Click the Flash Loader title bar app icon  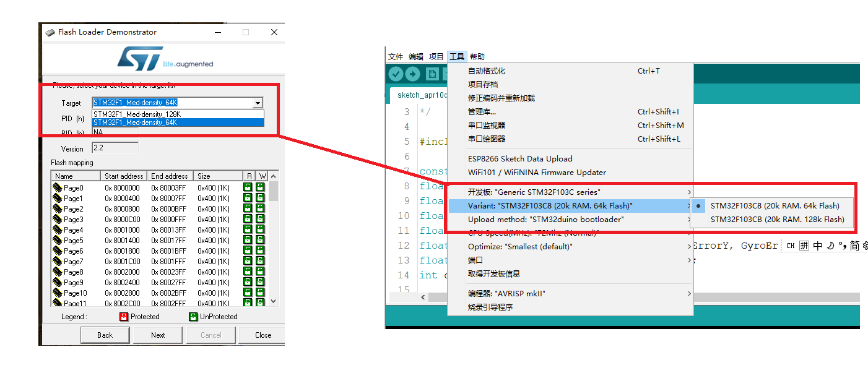[x=50, y=32]
